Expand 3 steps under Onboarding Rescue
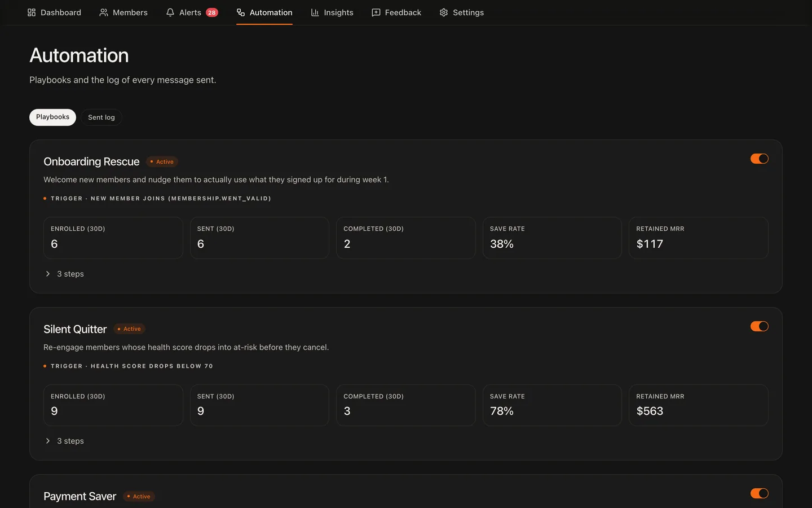Viewport: 812px width, 508px height. [x=64, y=274]
